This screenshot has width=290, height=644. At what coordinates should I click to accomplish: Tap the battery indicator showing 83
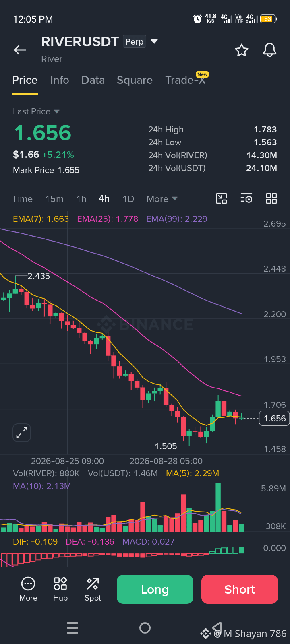point(268,19)
